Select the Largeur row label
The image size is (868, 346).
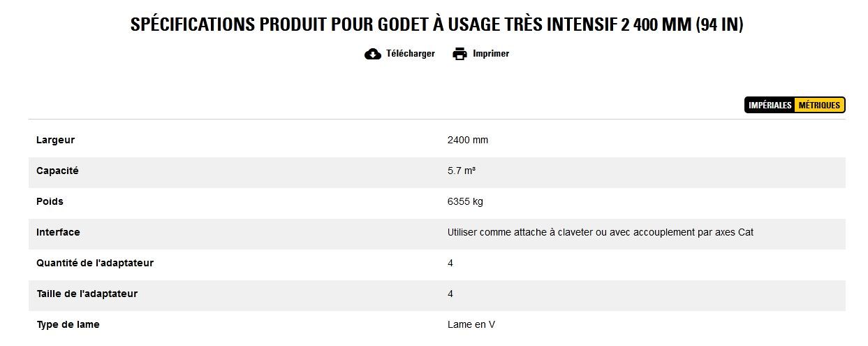click(x=55, y=140)
